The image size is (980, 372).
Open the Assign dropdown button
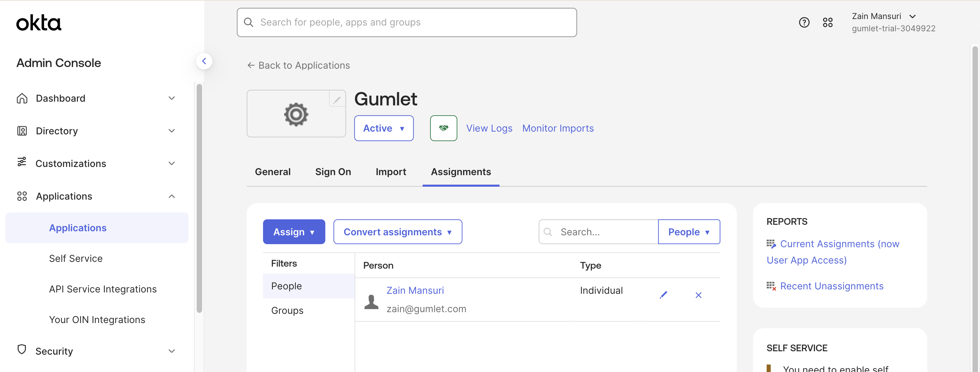tap(294, 232)
